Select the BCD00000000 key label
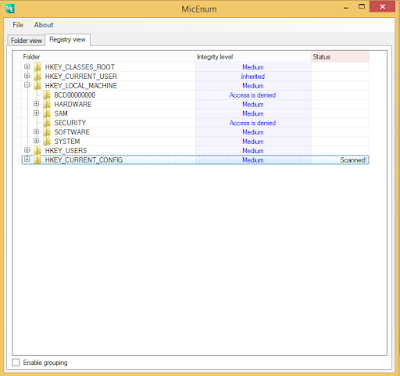Screen dimensions: 400x376 pos(75,95)
